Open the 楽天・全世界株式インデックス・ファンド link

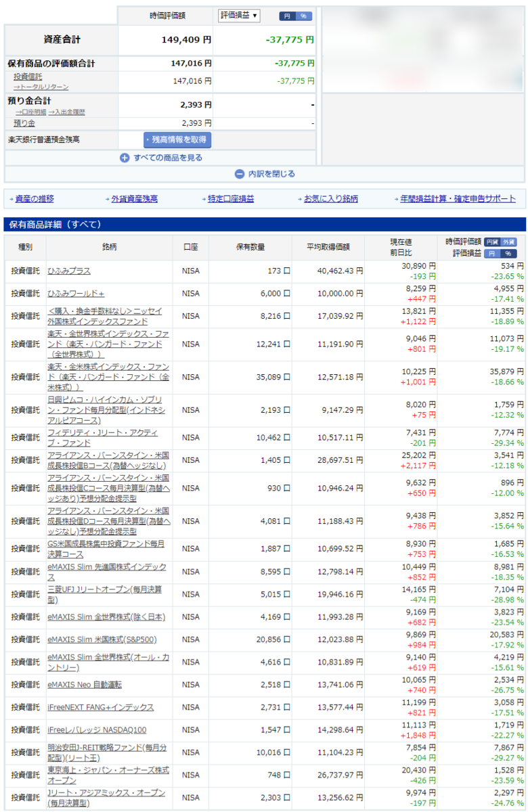pyautogui.click(x=108, y=344)
